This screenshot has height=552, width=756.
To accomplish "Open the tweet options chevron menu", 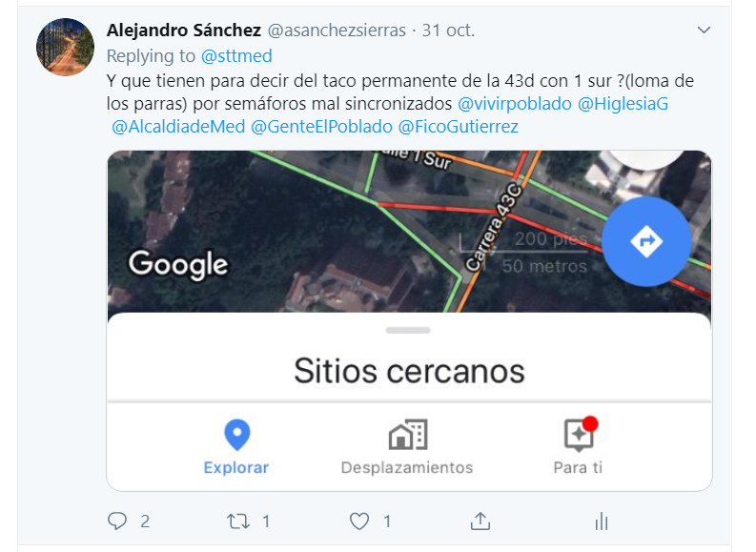I will pos(704,31).
